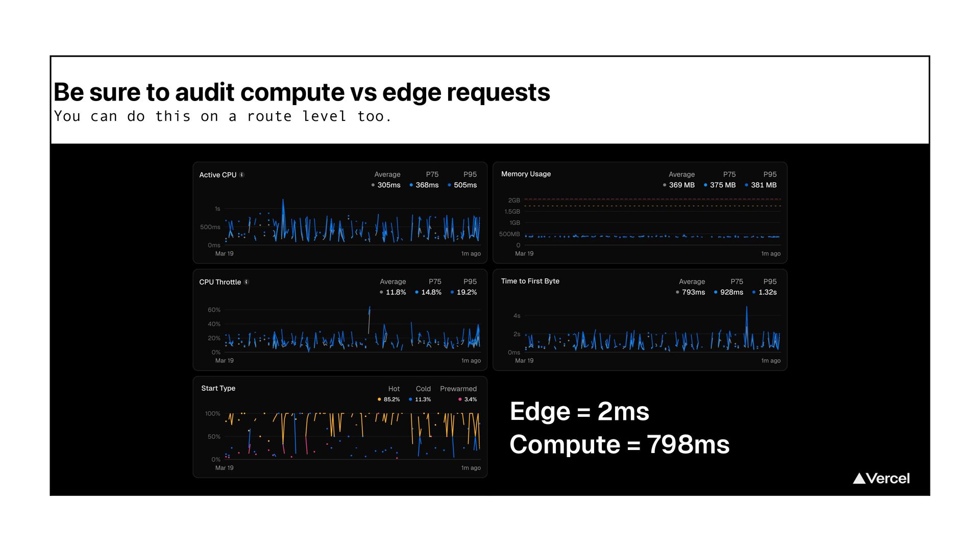Click the Memory Usage panel title
The image size is (980, 551).
pos(526,174)
